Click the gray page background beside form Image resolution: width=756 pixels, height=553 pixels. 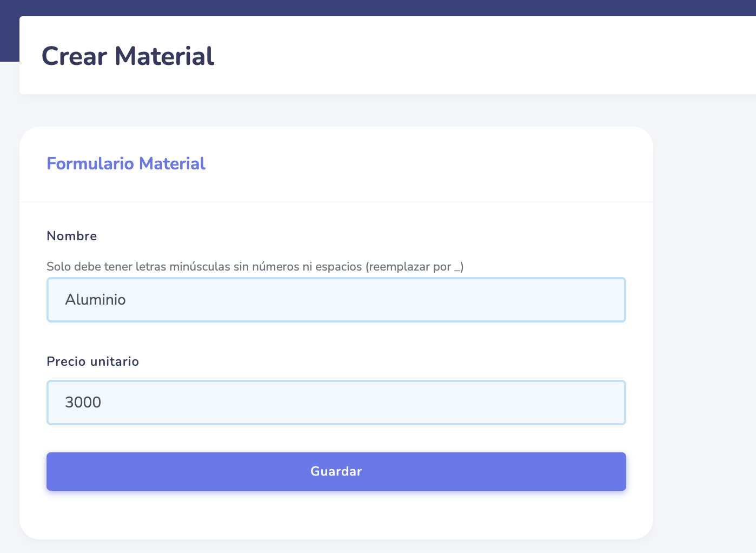[x=703, y=325]
